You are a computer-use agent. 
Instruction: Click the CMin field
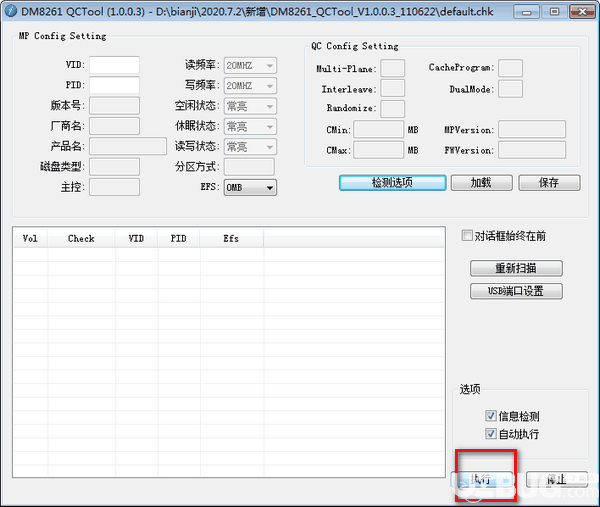tap(378, 129)
